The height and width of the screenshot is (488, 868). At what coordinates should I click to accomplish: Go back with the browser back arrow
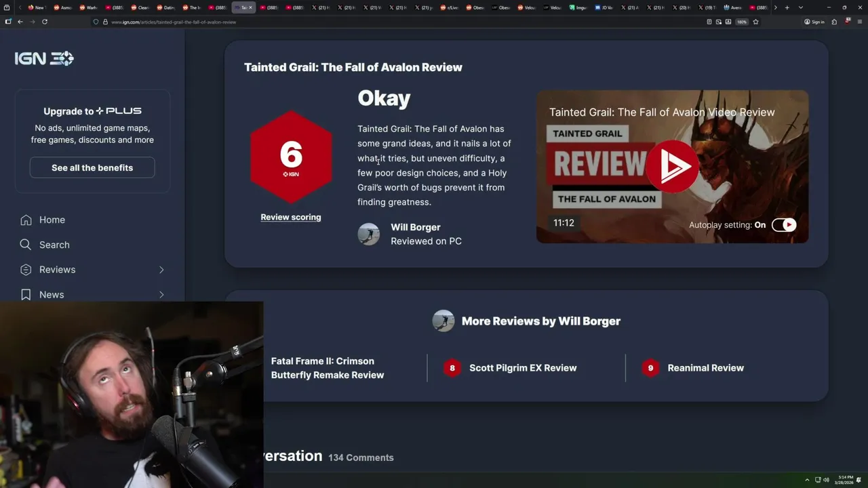tap(20, 22)
